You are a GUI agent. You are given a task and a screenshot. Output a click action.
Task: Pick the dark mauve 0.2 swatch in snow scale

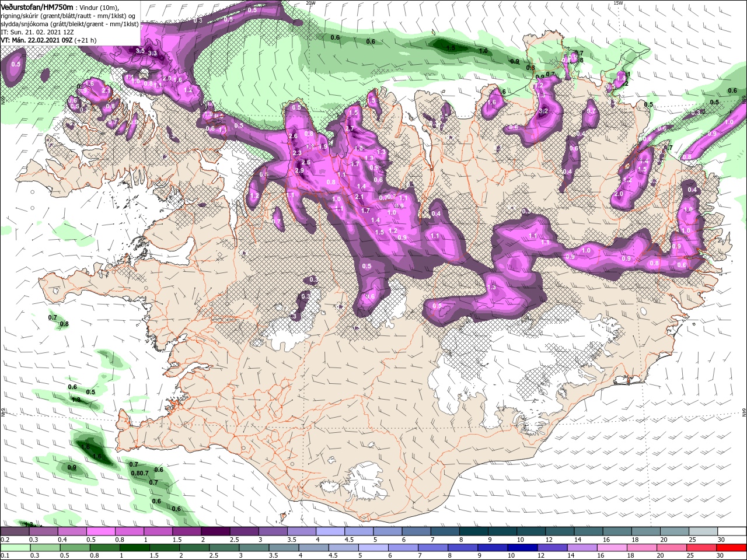[x=15, y=531]
